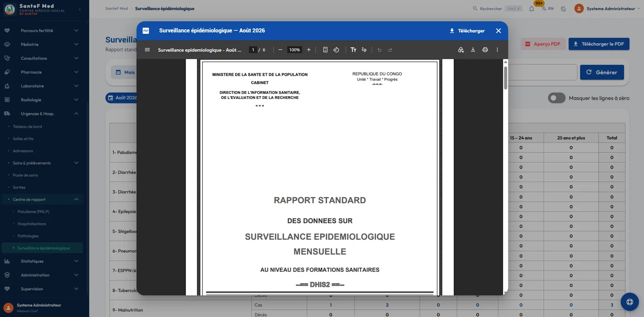Open Admissions in sidebar
The width and height of the screenshot is (644, 317).
coord(23,151)
